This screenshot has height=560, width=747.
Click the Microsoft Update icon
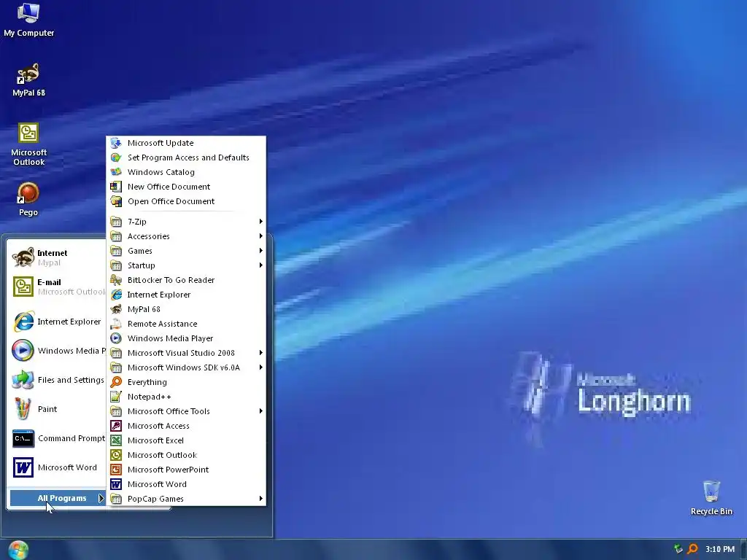click(116, 143)
